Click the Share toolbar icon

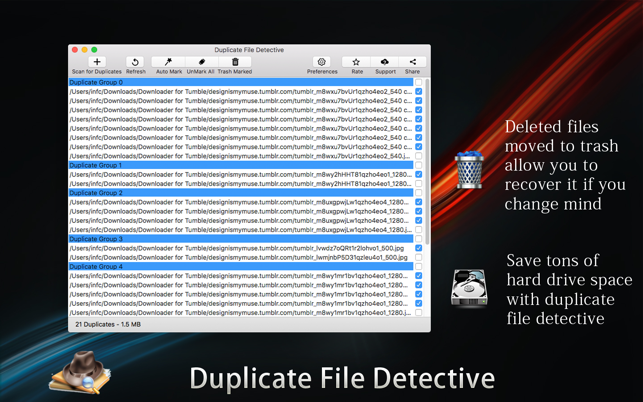click(x=413, y=62)
